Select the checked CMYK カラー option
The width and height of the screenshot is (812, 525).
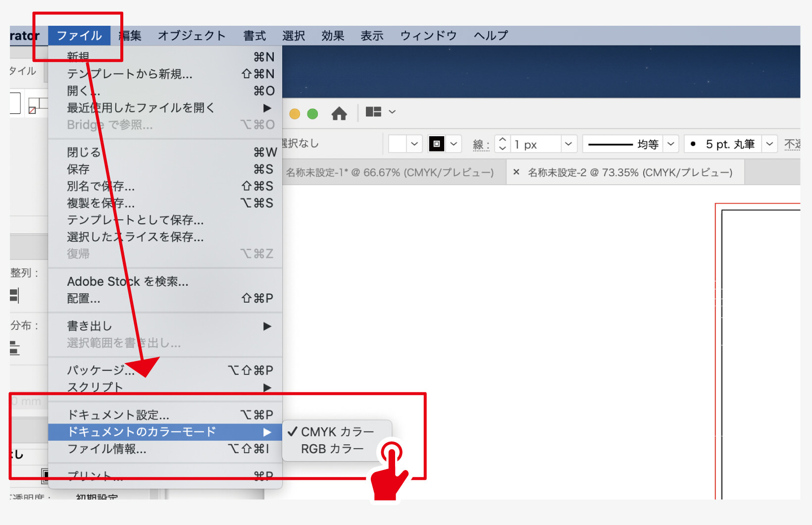[337, 432]
